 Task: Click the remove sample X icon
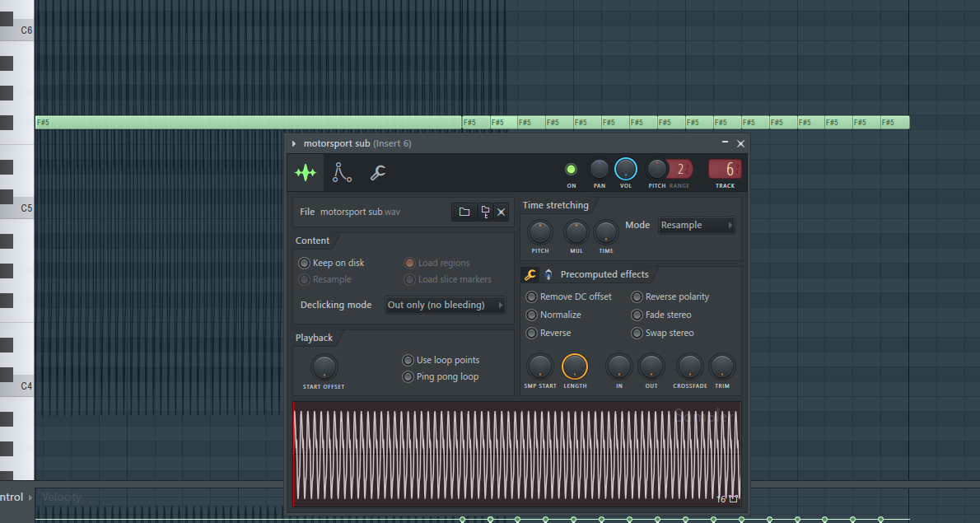501,212
